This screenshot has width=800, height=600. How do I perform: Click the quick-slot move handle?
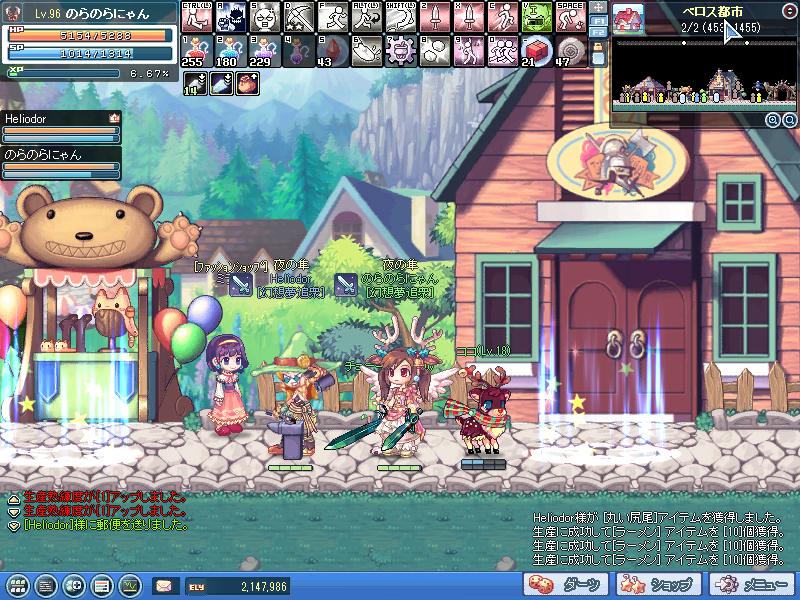[x=598, y=8]
